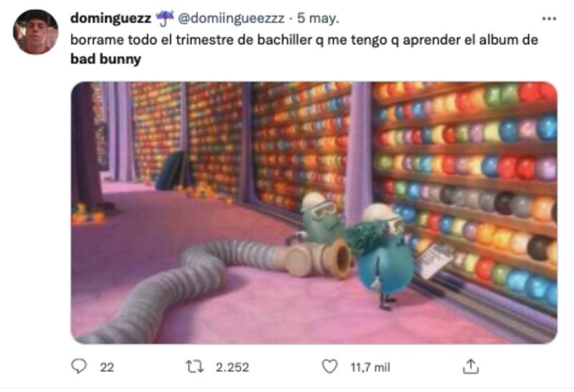The height and width of the screenshot is (392, 574).
Task: Click the umbrella emoji beside dominguezz
Action: (165, 18)
